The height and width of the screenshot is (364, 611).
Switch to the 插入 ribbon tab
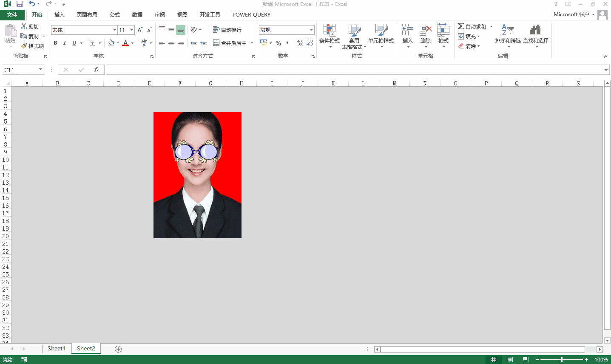[x=60, y=15]
